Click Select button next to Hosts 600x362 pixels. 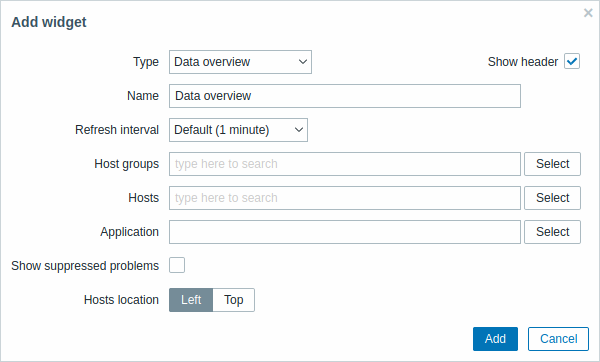tap(553, 198)
